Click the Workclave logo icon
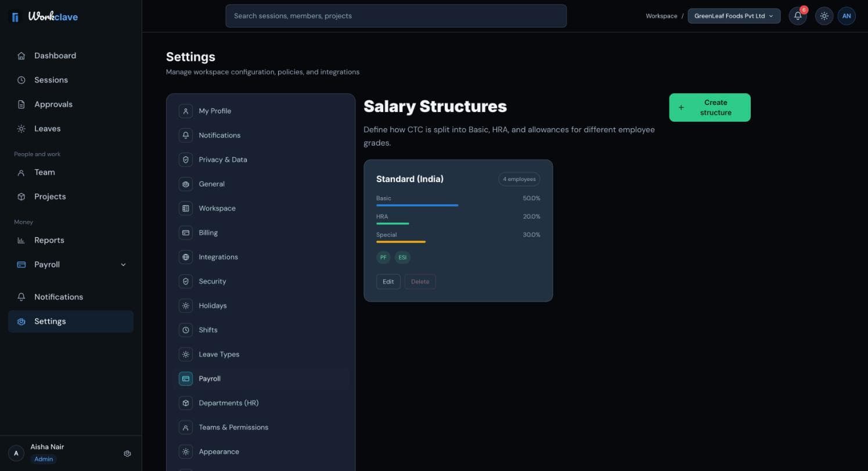The width and height of the screenshot is (868, 471). (15, 17)
